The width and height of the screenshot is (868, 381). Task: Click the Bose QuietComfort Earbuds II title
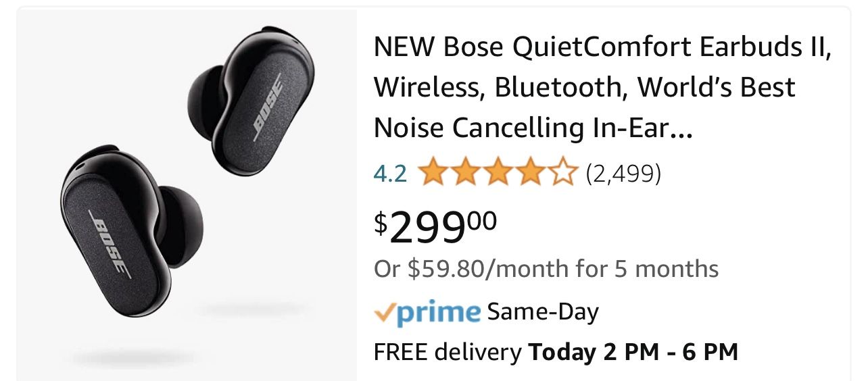coord(602,88)
